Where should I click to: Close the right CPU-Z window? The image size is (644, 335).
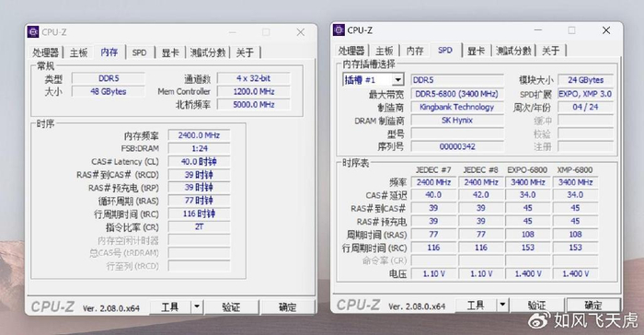point(606,30)
